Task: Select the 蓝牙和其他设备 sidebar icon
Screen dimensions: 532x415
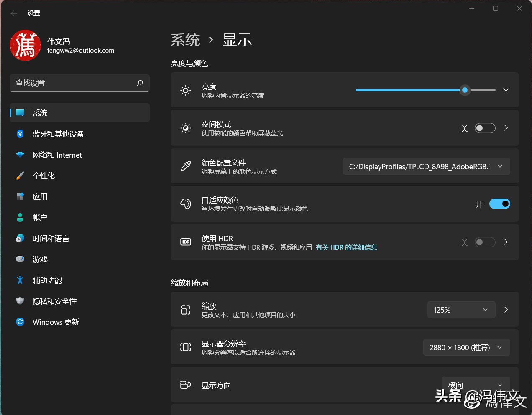Action: (20, 134)
